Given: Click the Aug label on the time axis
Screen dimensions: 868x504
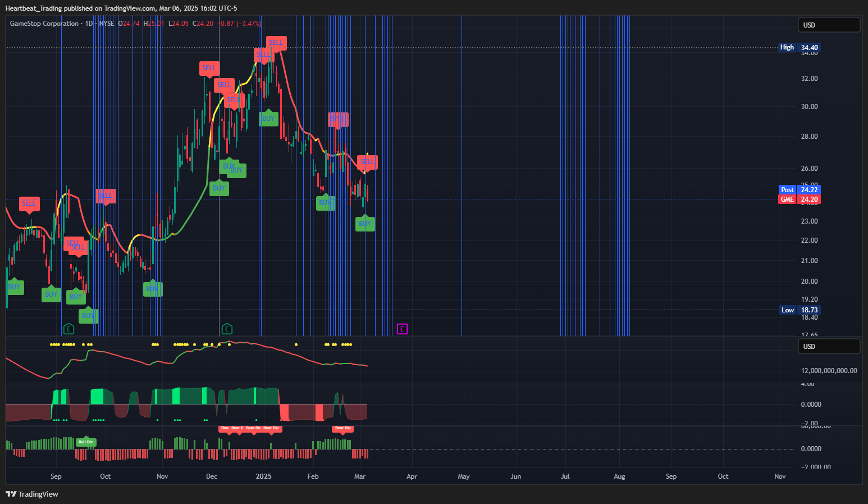Looking at the screenshot, I should pyautogui.click(x=619, y=476).
